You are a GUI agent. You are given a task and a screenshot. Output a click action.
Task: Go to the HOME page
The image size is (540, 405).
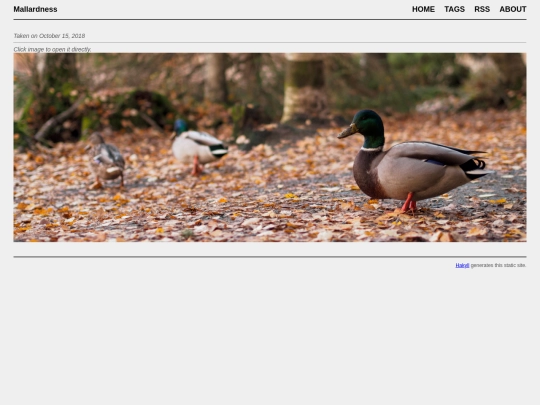point(423,9)
